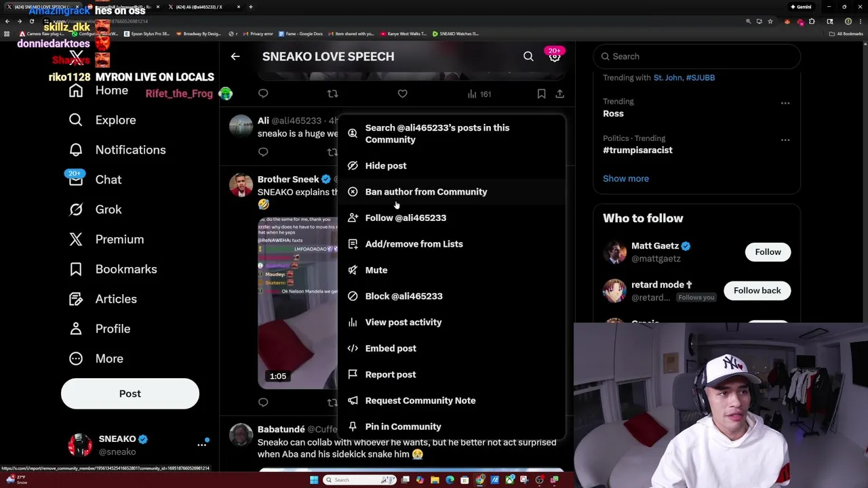Click the Windows Start button in the taskbar
This screenshot has width=868, height=488.
pyautogui.click(x=314, y=480)
